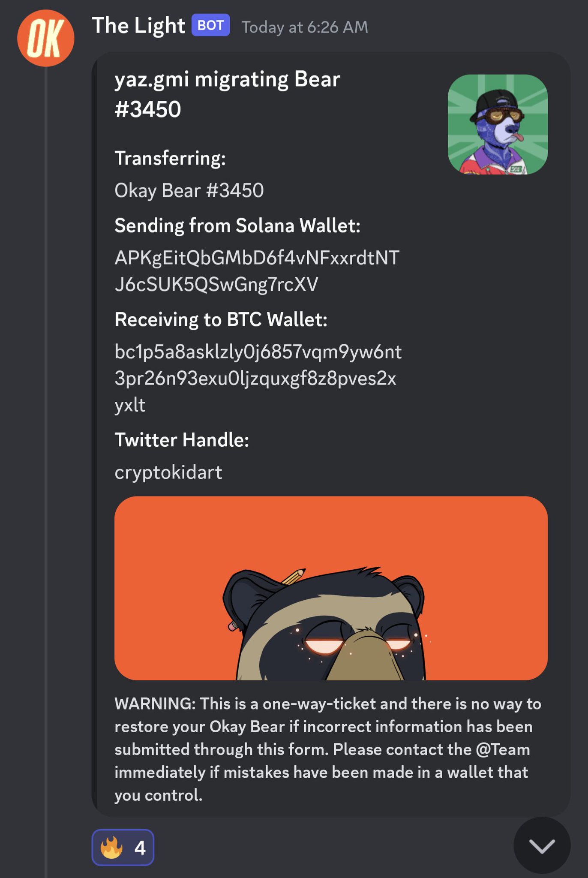Click the @Team mention in the warning
Image resolution: width=588 pixels, height=878 pixels.
coord(503,749)
